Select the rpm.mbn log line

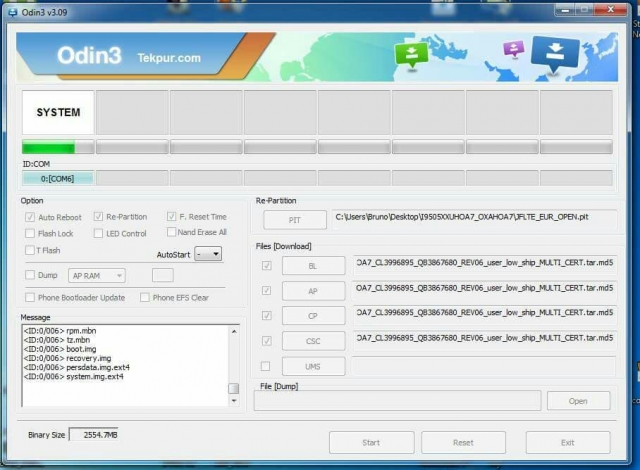click(60, 331)
